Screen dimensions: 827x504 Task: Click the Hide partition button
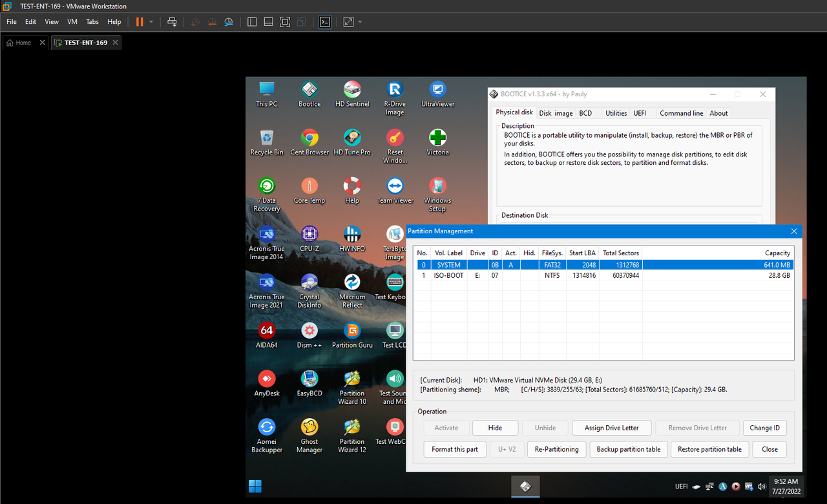(495, 428)
